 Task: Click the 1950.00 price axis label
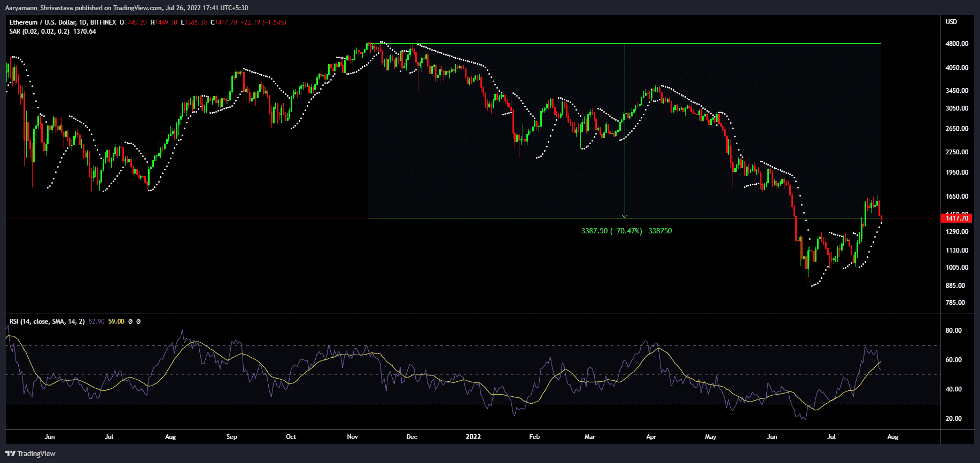coord(956,172)
